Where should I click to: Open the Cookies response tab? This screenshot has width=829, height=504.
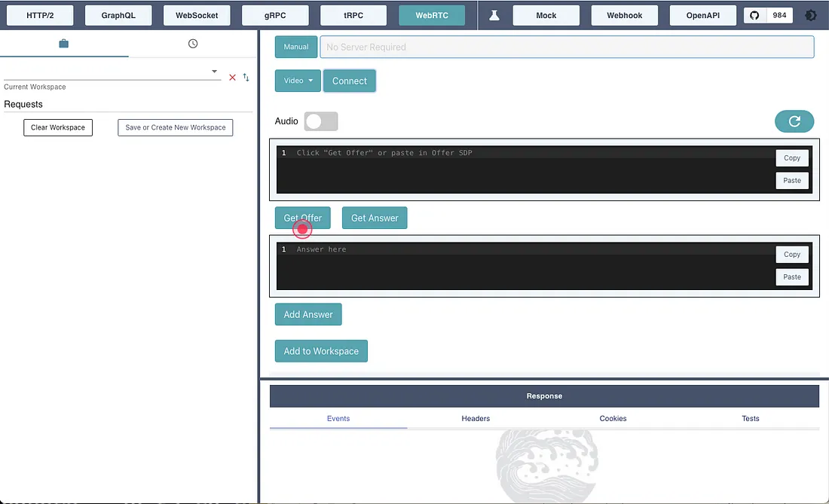coord(613,418)
